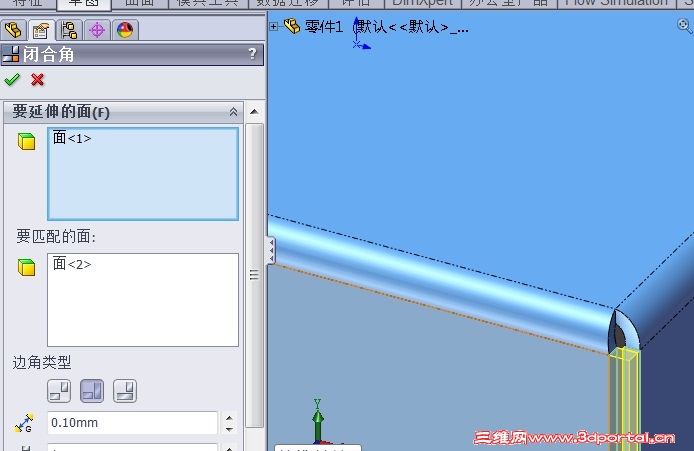Choose the underlap corner type
The width and height of the screenshot is (694, 451).
[125, 391]
